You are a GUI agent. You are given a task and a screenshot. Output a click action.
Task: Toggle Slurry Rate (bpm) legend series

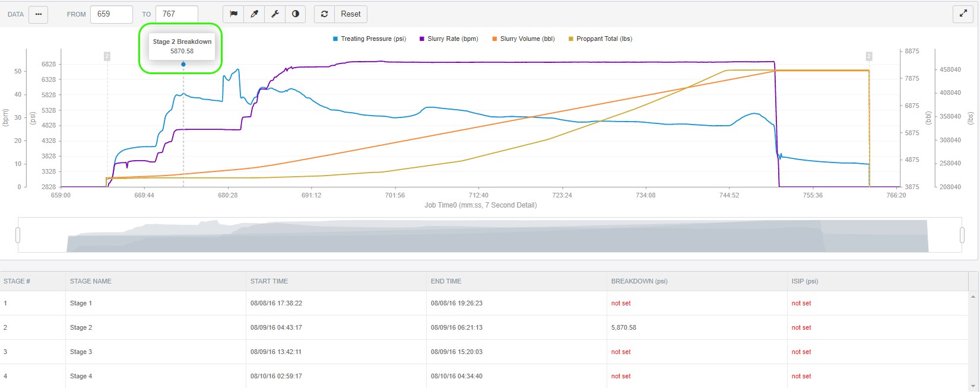tap(449, 39)
